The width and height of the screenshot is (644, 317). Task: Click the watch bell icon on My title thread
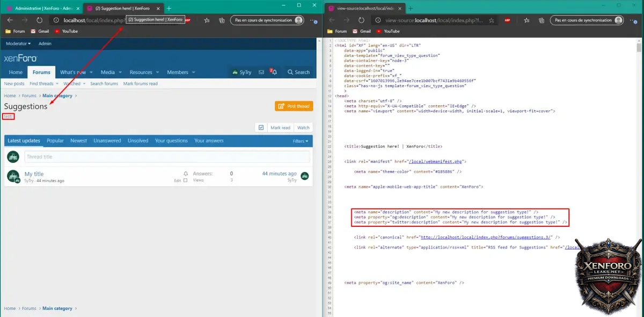186,174
